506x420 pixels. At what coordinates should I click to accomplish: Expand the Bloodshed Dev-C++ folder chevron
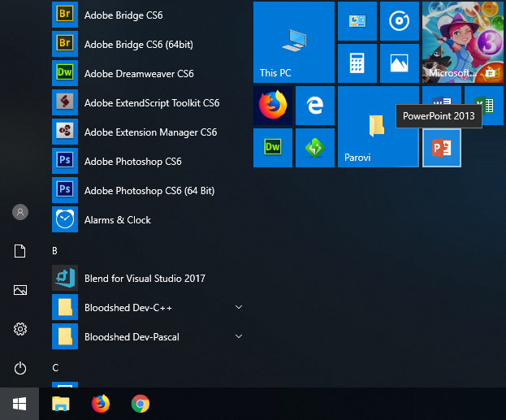click(x=239, y=307)
